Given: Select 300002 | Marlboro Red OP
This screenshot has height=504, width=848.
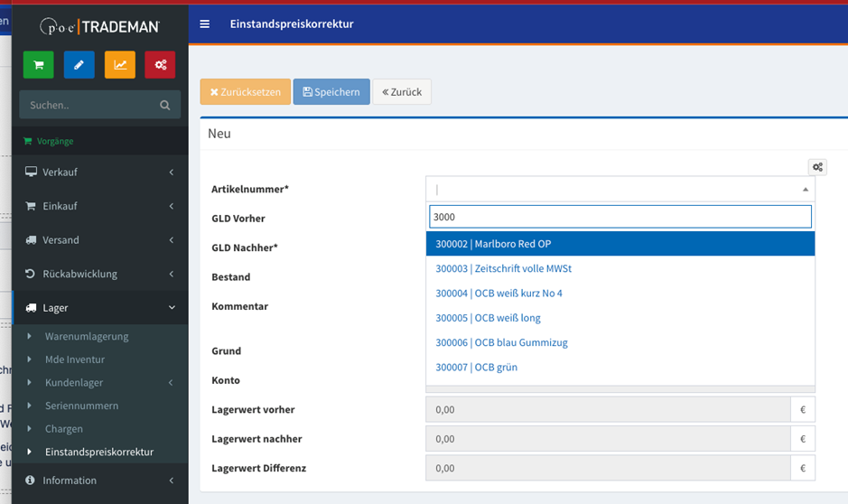Looking at the screenshot, I should (x=620, y=243).
